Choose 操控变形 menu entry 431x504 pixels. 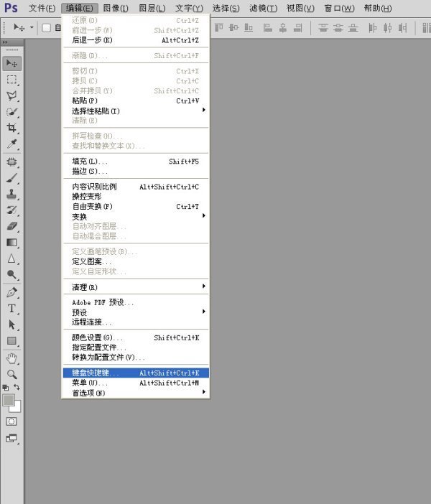[136, 197]
